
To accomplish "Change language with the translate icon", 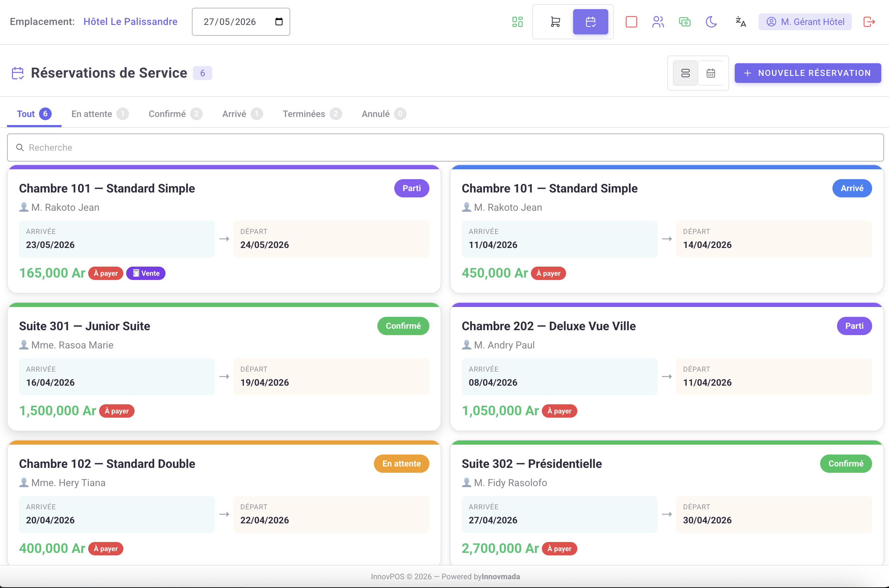I will (740, 22).
